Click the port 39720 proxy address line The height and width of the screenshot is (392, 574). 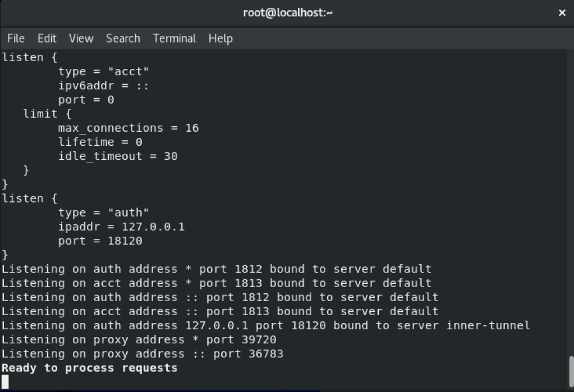pos(139,340)
